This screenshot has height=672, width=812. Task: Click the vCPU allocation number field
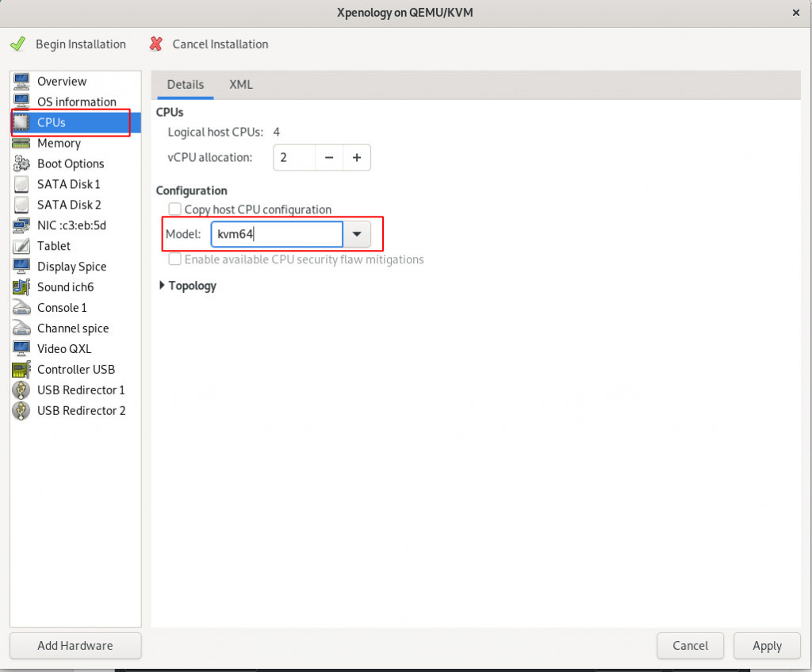tap(294, 158)
